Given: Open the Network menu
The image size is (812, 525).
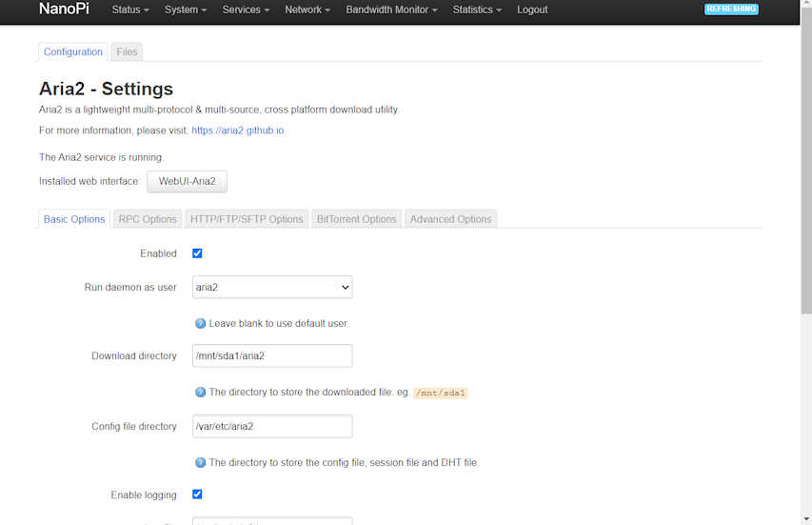Looking at the screenshot, I should pos(307,10).
